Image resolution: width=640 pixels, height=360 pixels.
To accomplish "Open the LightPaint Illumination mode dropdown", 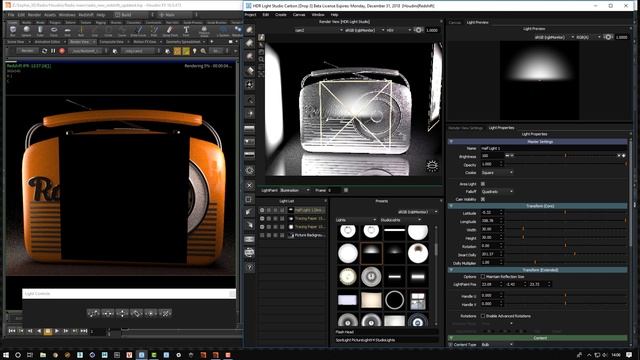I will pyautogui.click(x=295, y=190).
